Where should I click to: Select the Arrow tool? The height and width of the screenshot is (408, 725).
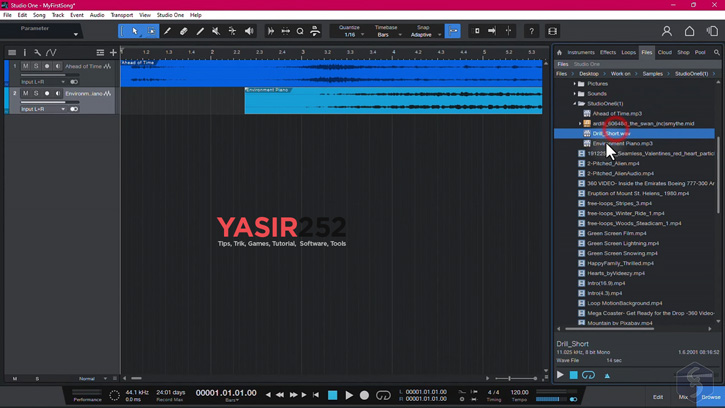(135, 31)
